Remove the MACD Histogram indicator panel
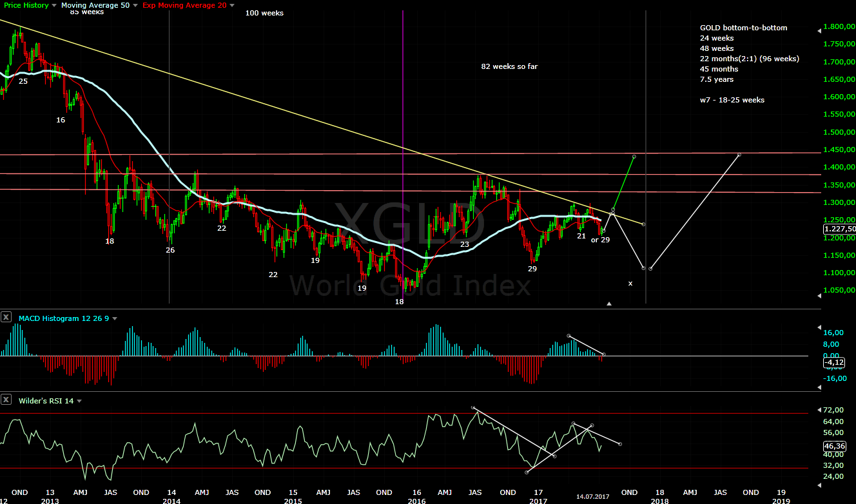Screen dimensions: 856x504 pyautogui.click(x=6, y=318)
